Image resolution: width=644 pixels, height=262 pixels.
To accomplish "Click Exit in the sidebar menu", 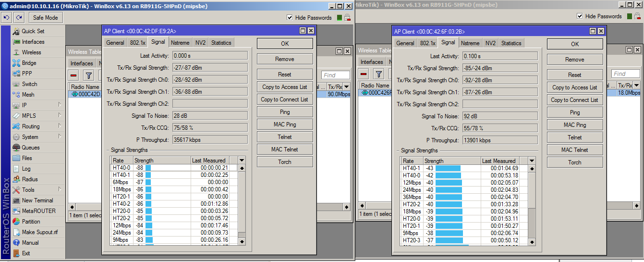I will (x=25, y=253).
